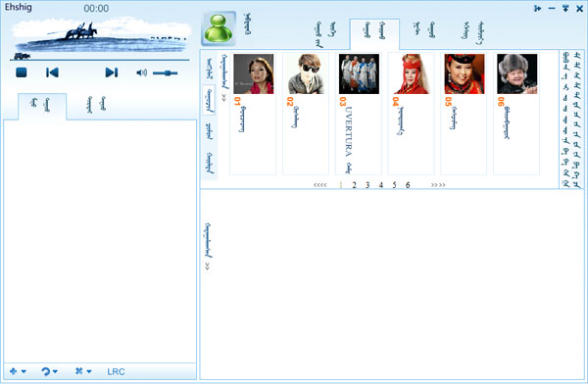Click the previous pages double-arrow
The image size is (588, 384).
(x=319, y=185)
